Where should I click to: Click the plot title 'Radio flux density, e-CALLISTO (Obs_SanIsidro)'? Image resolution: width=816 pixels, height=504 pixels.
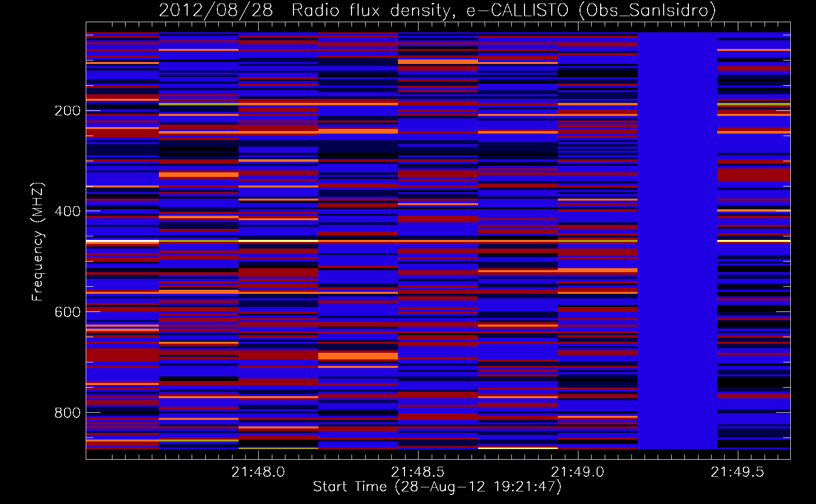coord(504,10)
